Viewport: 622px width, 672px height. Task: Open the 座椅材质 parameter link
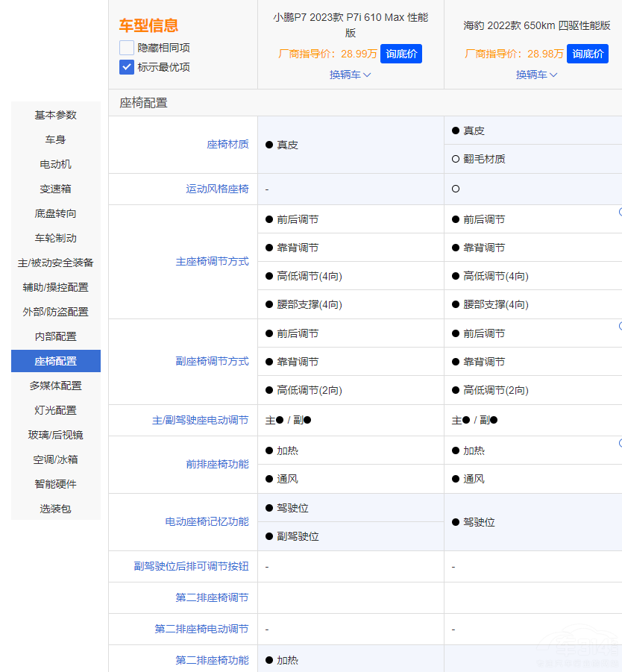(228, 144)
